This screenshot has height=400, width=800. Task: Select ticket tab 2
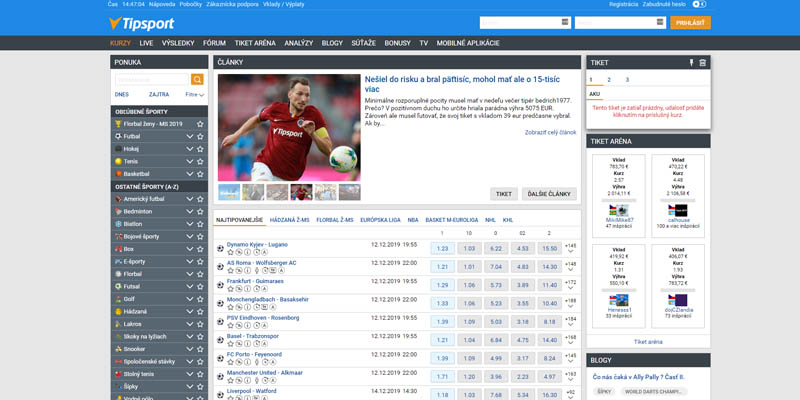point(609,80)
